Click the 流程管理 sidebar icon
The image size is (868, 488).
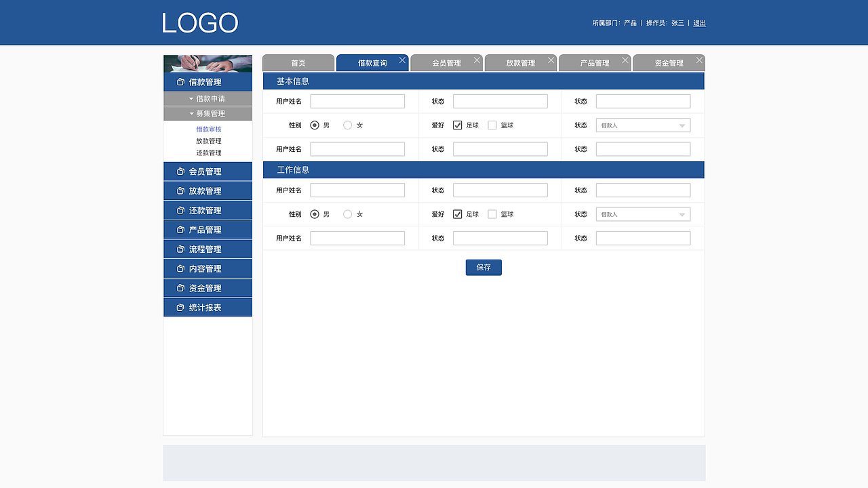(180, 249)
